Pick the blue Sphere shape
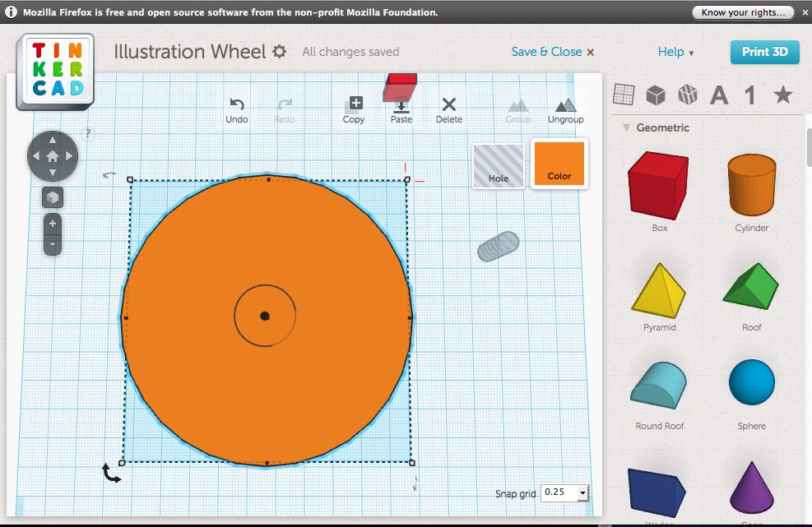The image size is (812, 527). pyautogui.click(x=751, y=382)
